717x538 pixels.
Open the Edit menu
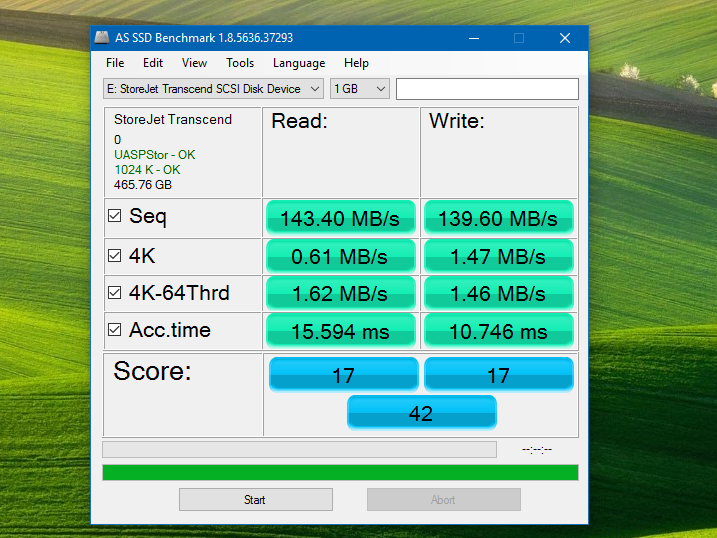click(153, 63)
